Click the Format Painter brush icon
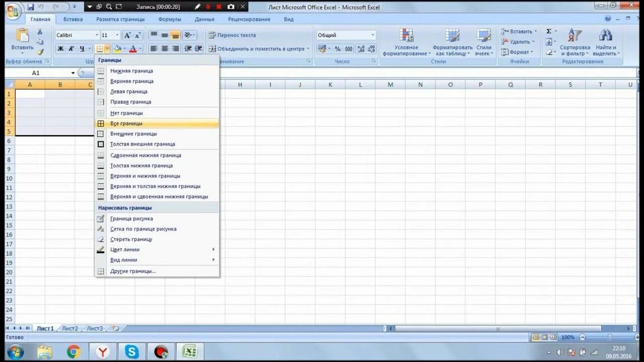The height and width of the screenshot is (362, 644). click(x=40, y=51)
